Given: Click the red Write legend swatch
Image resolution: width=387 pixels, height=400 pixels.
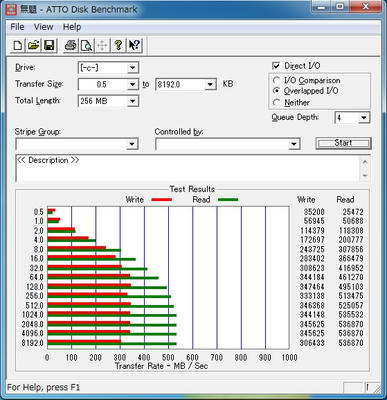Looking at the screenshot, I should [162, 200].
